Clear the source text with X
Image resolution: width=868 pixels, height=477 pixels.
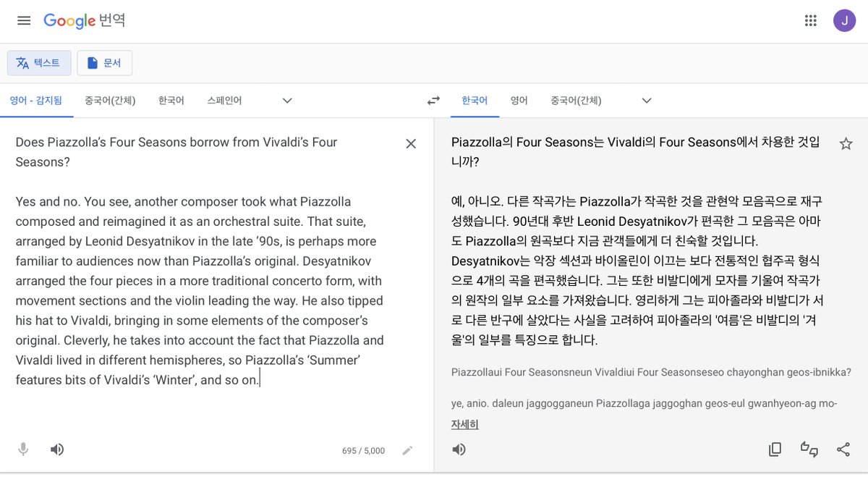point(411,143)
